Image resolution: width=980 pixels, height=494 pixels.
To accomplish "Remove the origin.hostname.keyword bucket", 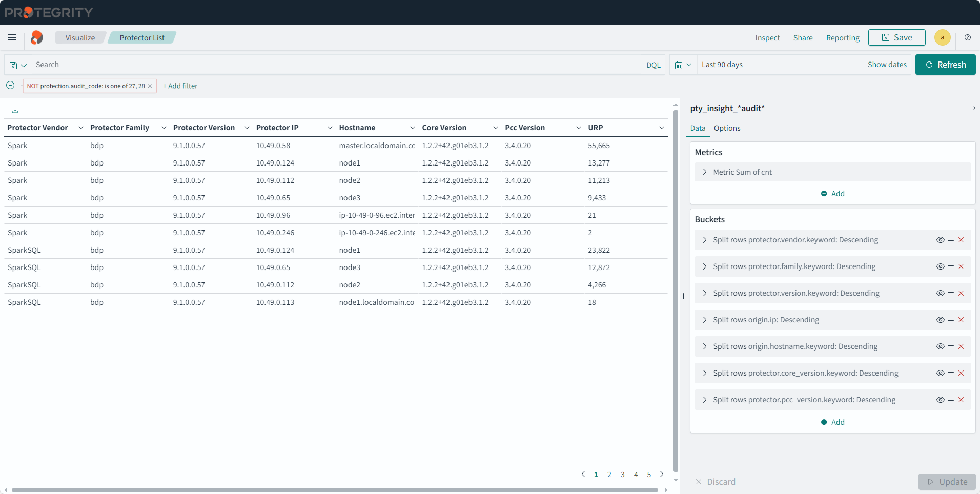I will click(x=961, y=346).
